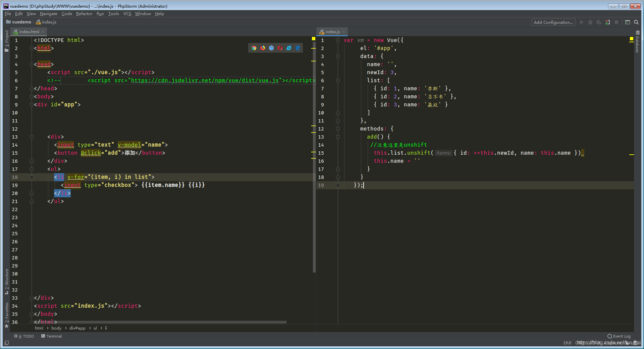Collapse the ul fold on line 17
The image size is (644, 349).
click(x=32, y=169)
